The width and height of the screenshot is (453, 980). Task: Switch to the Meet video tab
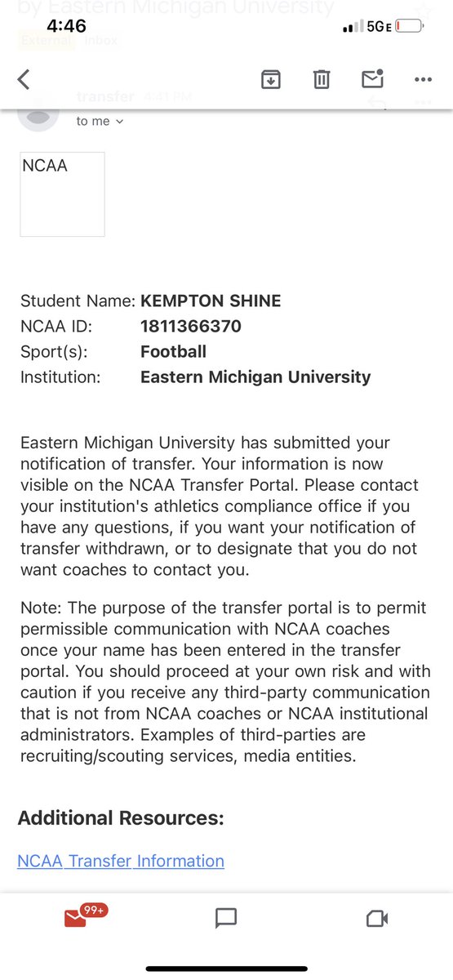[376, 919]
